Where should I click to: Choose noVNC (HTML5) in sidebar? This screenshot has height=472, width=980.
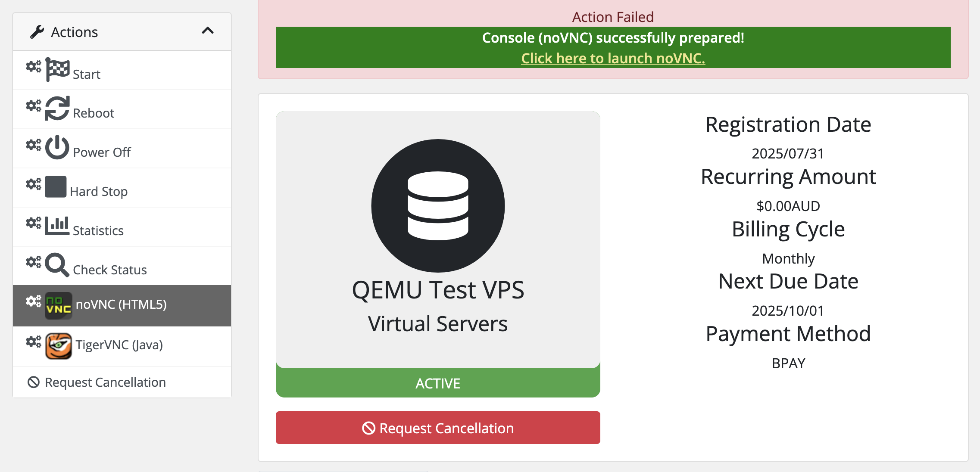[x=121, y=304]
